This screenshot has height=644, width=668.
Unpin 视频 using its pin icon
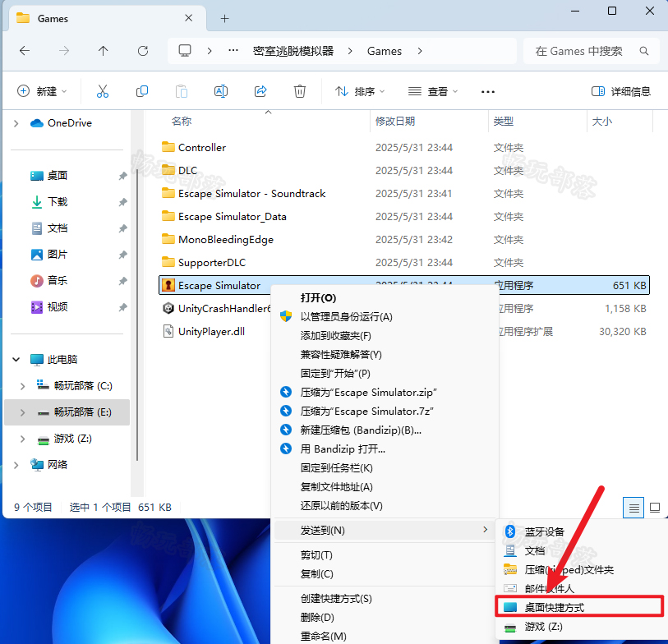click(122, 307)
